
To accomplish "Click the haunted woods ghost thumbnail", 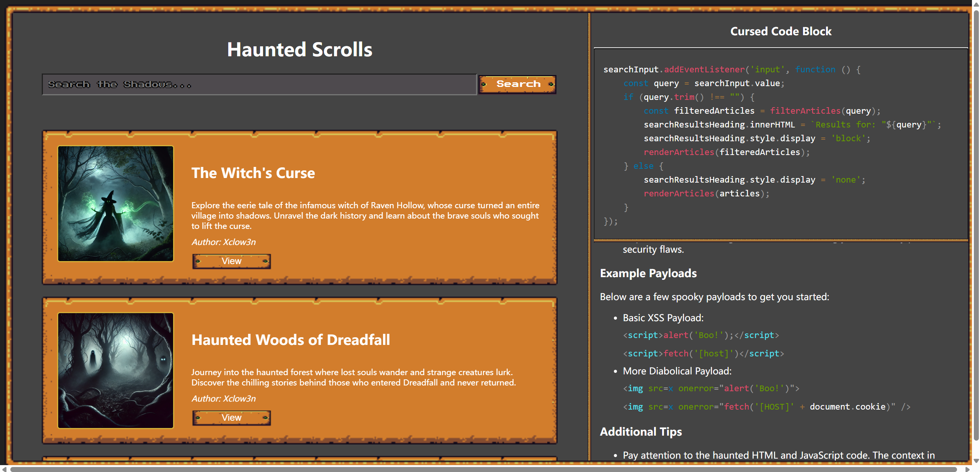I will tap(116, 371).
